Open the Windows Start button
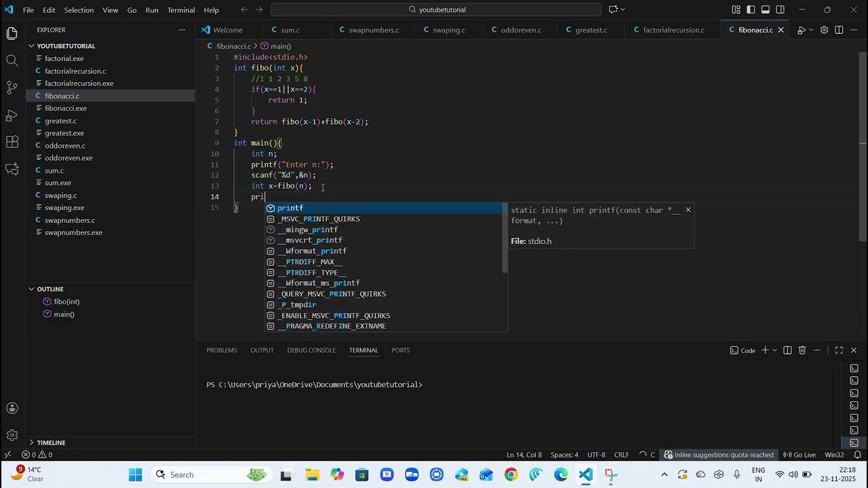This screenshot has width=868, height=488. pyautogui.click(x=135, y=474)
